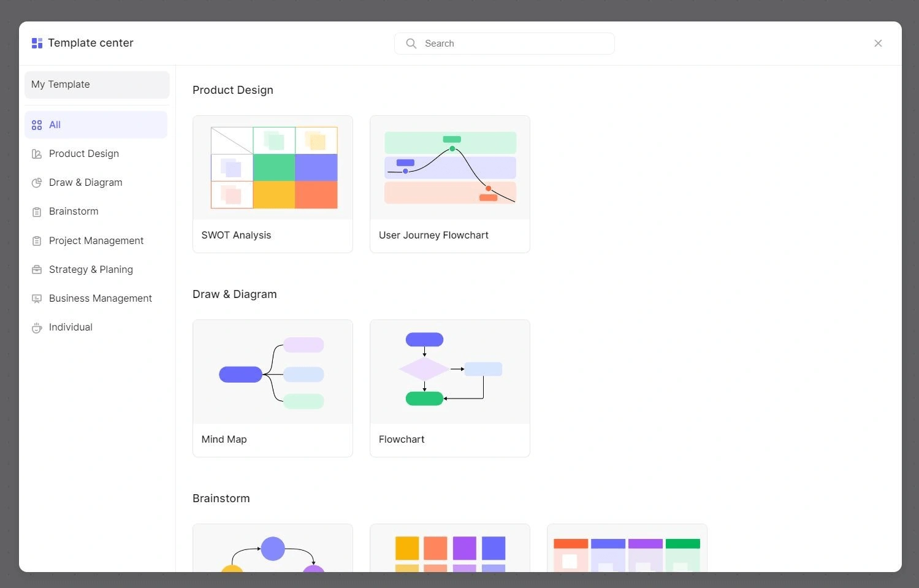Click the Draw & Diagram section heading
The image size is (919, 588).
(235, 294)
